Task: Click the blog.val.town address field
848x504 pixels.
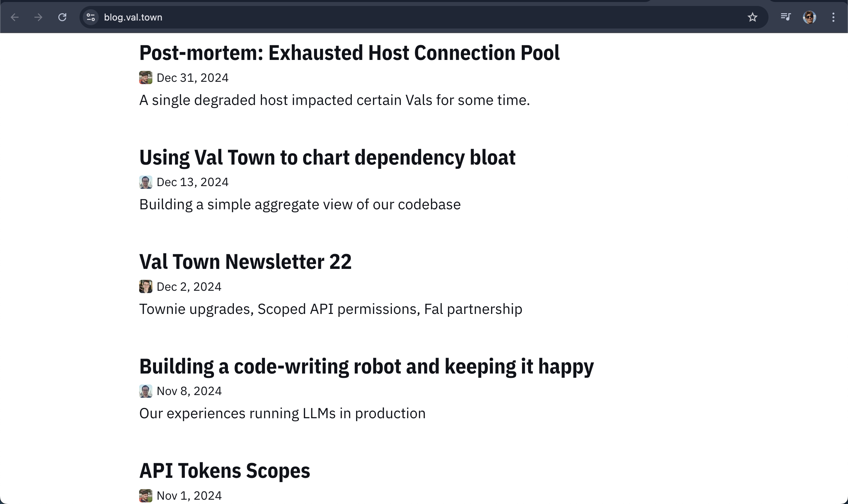Action: [x=423, y=17]
